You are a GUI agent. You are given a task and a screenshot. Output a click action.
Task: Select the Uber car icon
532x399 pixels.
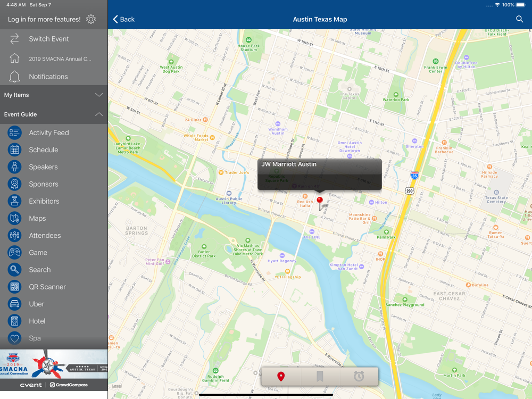point(14,304)
